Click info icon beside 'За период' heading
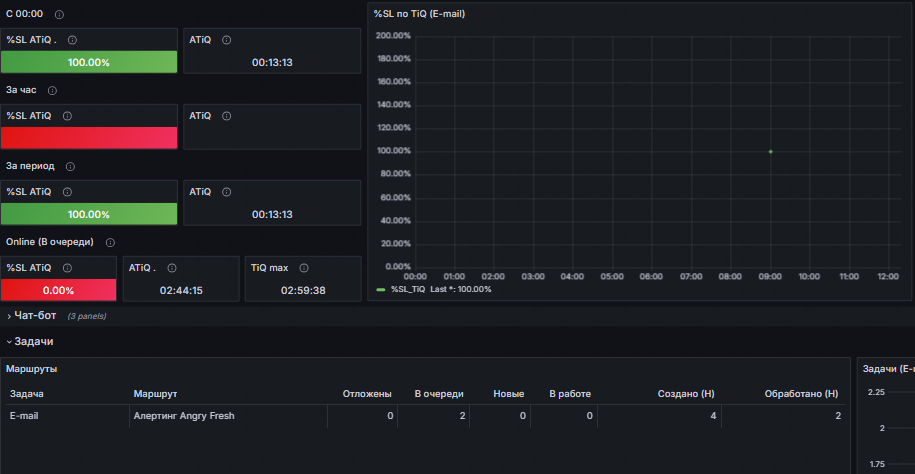The width and height of the screenshot is (915, 474). pos(71,166)
